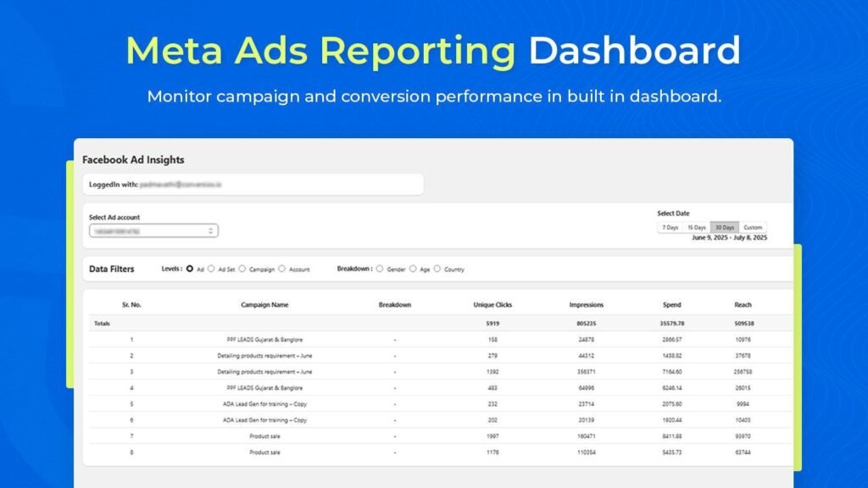Switch date range to 7 Days
The height and width of the screenshot is (488, 868).
click(670, 227)
